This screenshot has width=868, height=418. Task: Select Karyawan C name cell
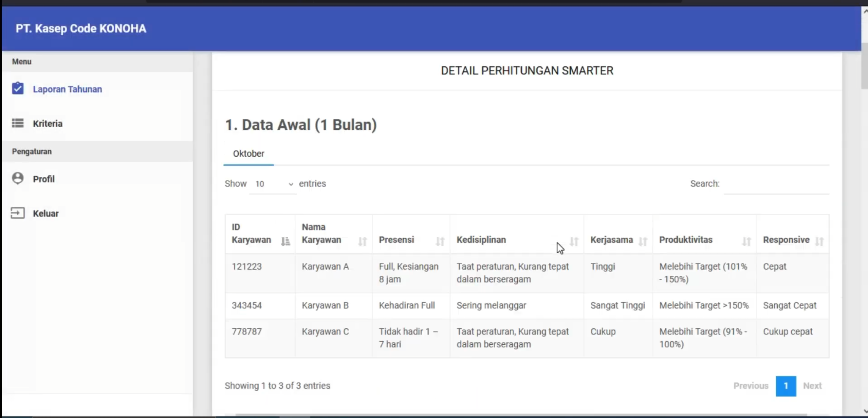pyautogui.click(x=334, y=338)
